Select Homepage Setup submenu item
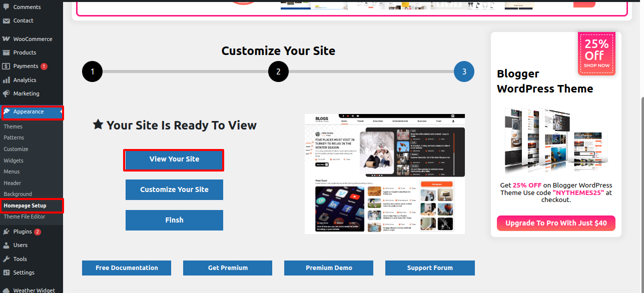644x293 pixels. tap(25, 205)
